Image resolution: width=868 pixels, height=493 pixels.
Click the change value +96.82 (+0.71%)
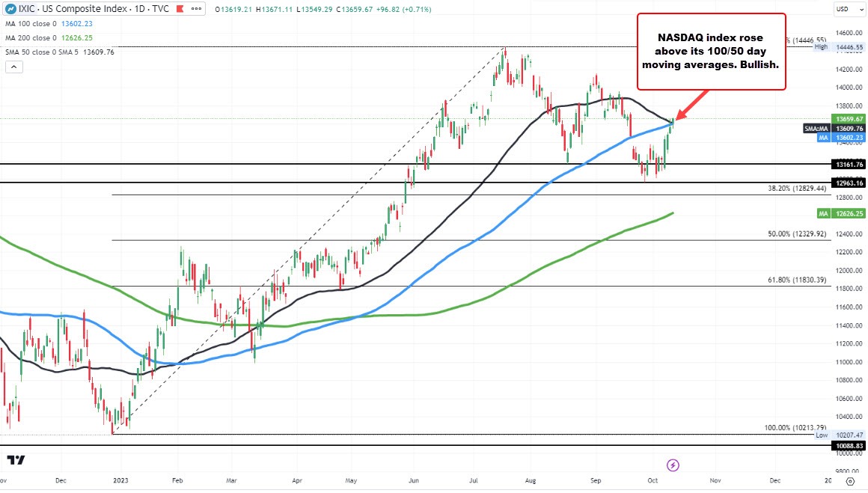[x=403, y=10]
